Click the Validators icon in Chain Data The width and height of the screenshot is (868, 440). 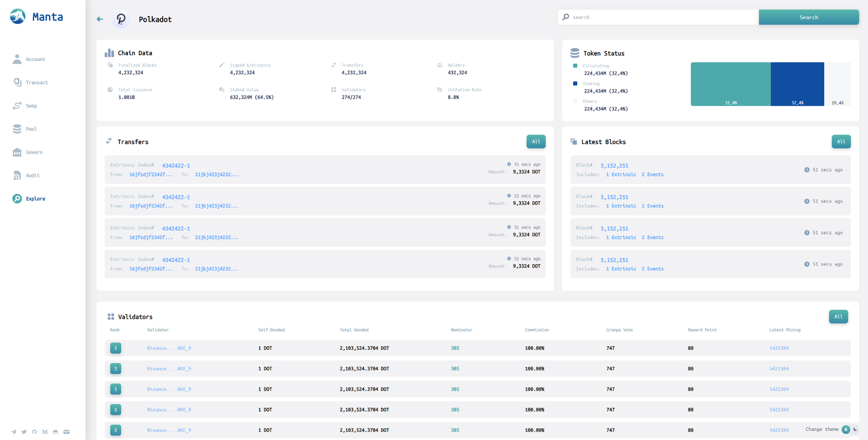click(333, 90)
